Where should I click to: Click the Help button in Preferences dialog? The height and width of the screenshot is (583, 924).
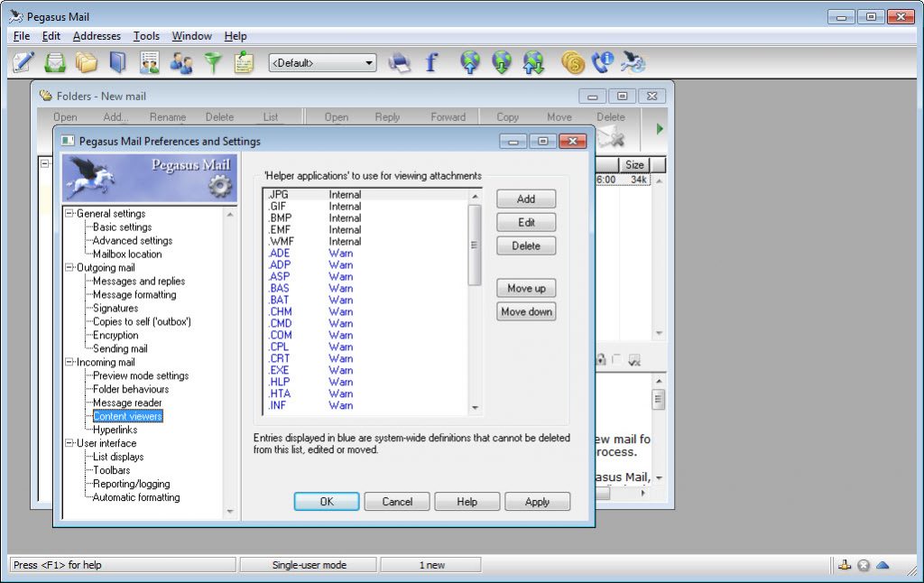pos(467,502)
